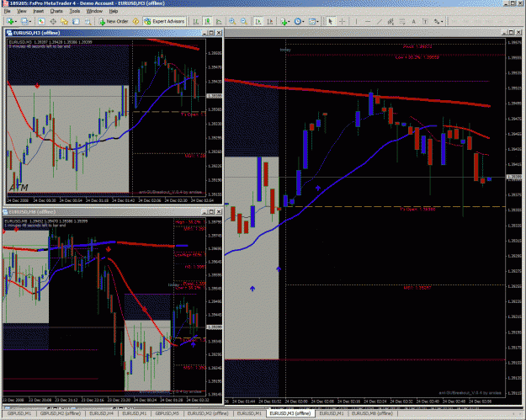The width and height of the screenshot is (526, 420).
Task: Switch chart to Line Chart mode
Action: click(219, 22)
